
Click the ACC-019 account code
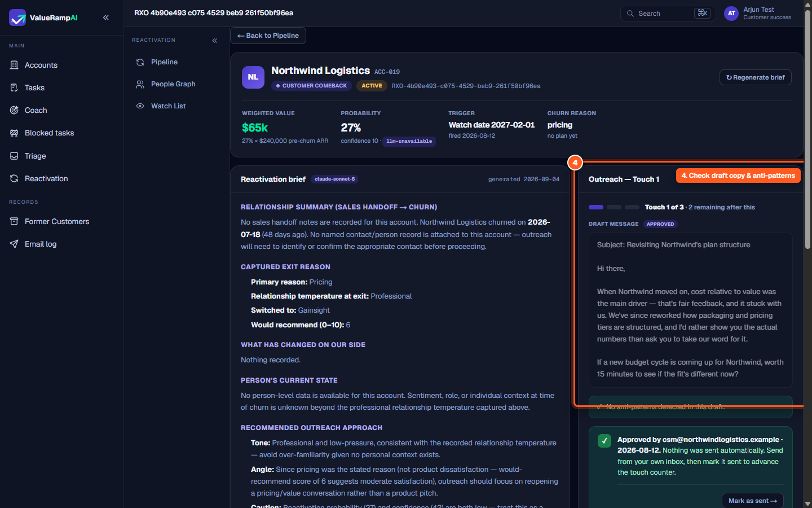tap(387, 72)
